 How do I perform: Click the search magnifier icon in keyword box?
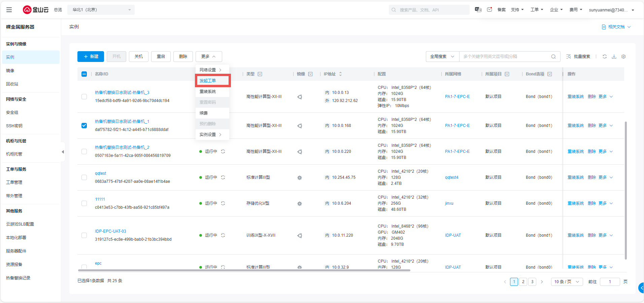coord(553,57)
